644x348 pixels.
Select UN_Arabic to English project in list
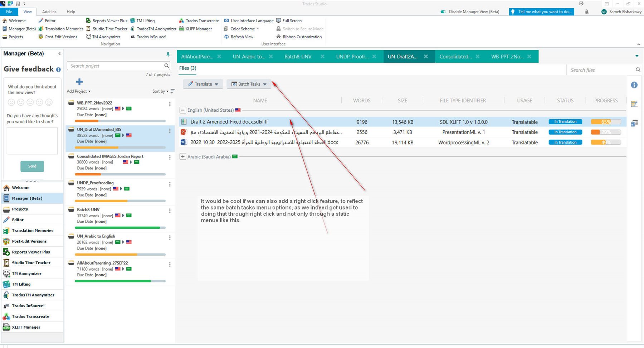pyautogui.click(x=120, y=245)
